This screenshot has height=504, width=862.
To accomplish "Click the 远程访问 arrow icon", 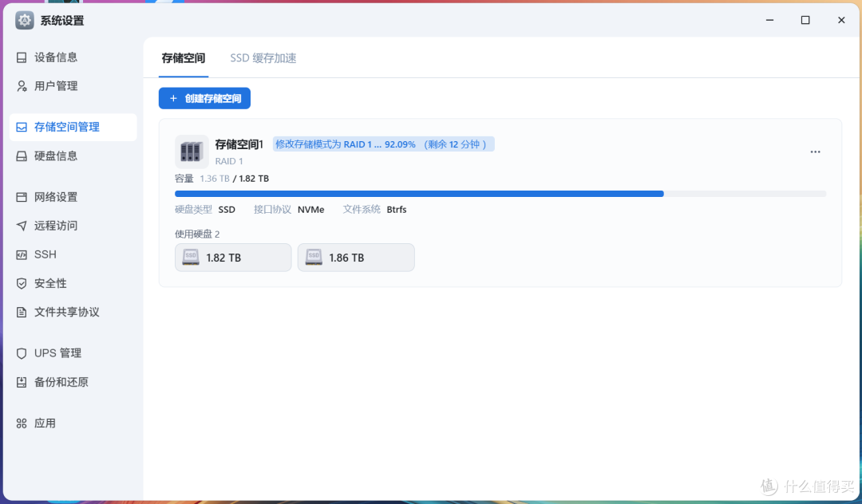I will click(x=22, y=226).
